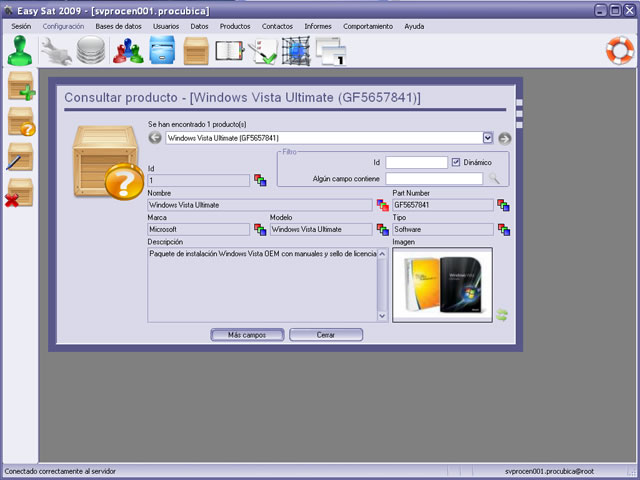640x480 pixels.
Task: Refresh image with green arrows icon
Action: (502, 315)
